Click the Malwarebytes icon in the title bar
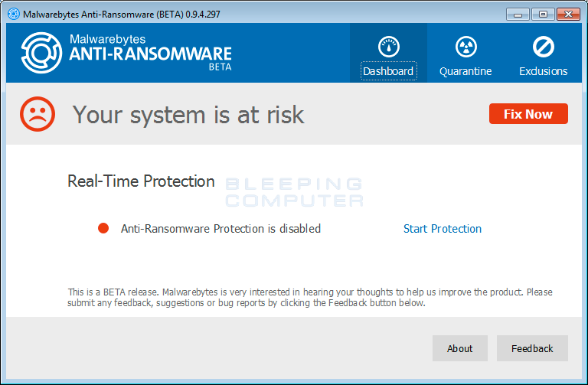588x385 pixels. [x=13, y=13]
